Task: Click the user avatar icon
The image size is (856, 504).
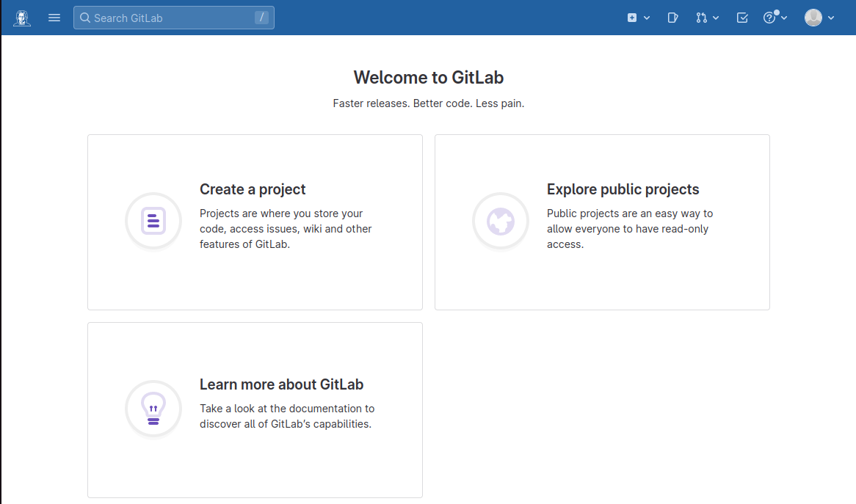Action: click(x=813, y=18)
